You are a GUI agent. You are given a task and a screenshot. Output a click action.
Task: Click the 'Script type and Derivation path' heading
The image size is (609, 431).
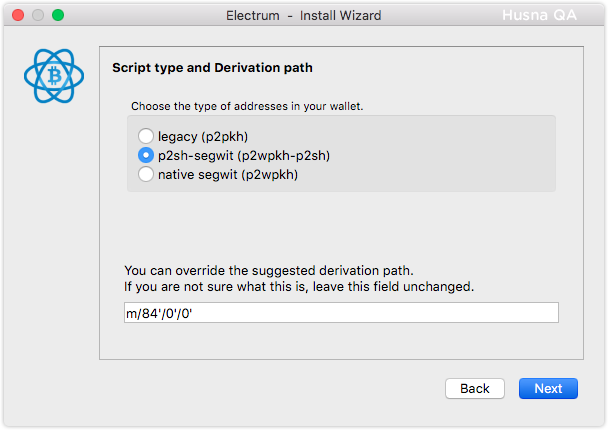tap(212, 68)
